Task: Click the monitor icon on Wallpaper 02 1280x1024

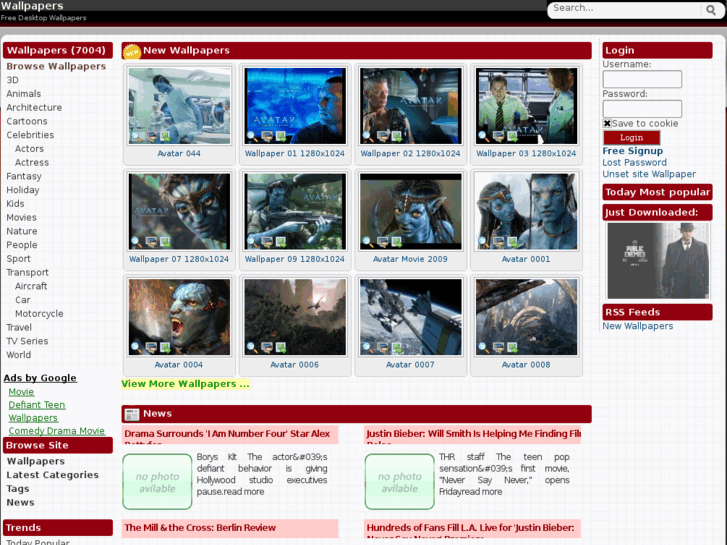Action: pos(383,136)
